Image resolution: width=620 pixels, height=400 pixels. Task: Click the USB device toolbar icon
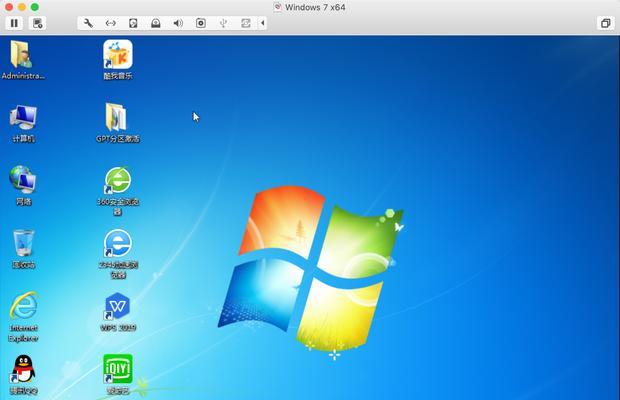(223, 23)
